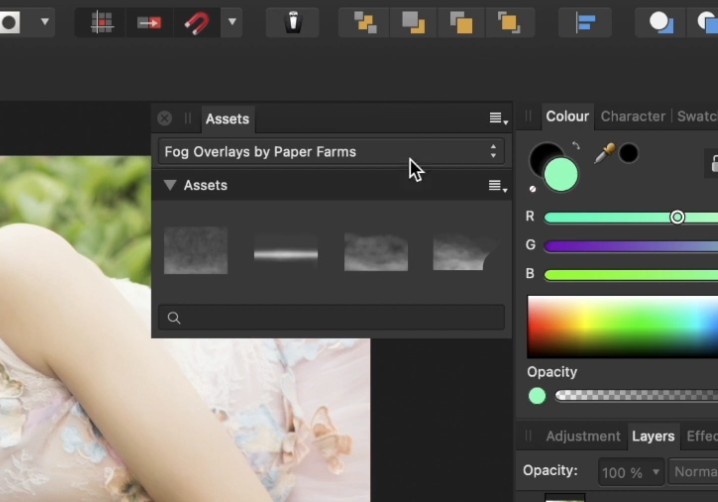Image resolution: width=718 pixels, height=502 pixels.
Task: Click Move Back One arrange icon
Action: pyautogui.click(x=413, y=22)
